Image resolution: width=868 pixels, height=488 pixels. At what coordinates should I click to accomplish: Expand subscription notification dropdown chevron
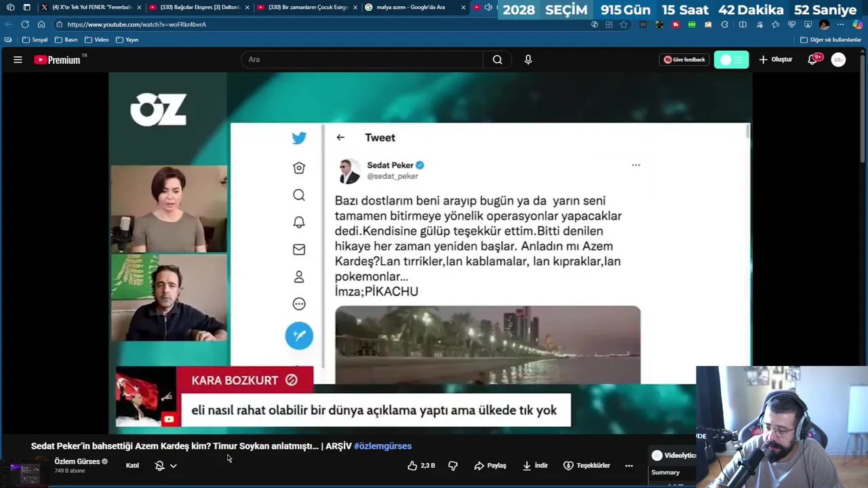point(174,466)
